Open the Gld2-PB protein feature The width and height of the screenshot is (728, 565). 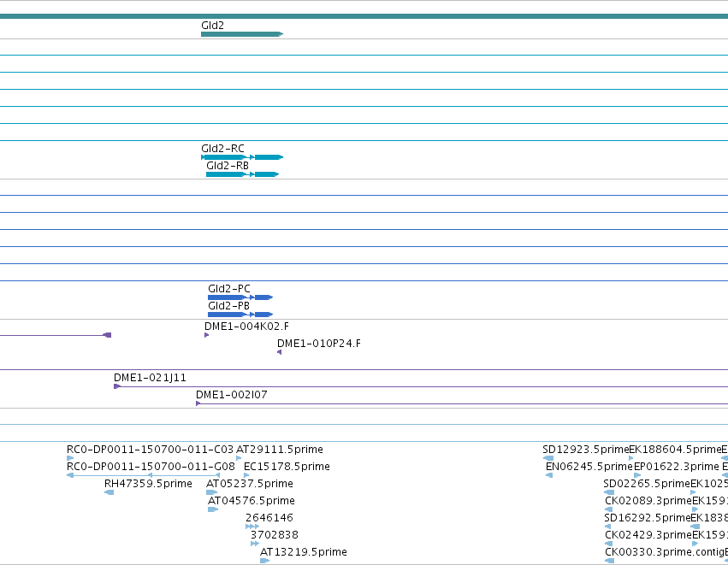pyautogui.click(x=240, y=315)
